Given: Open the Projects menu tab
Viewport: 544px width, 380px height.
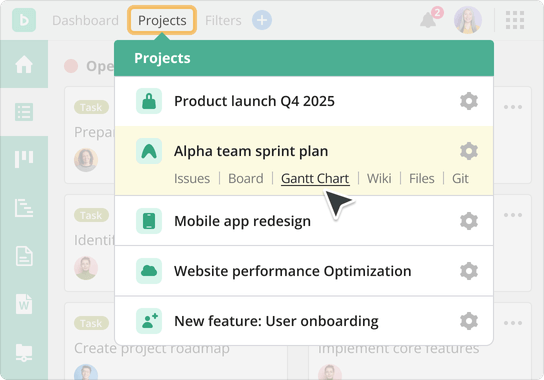Looking at the screenshot, I should pos(162,20).
